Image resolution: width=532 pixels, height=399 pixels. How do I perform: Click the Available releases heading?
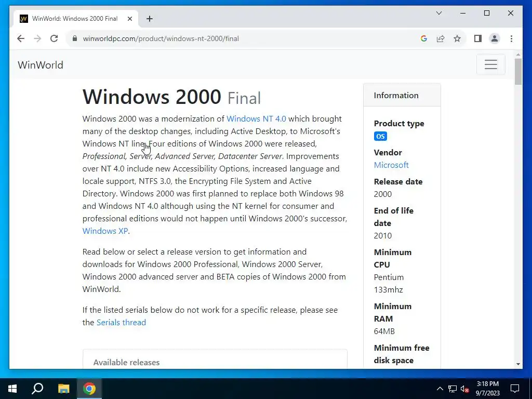click(x=126, y=362)
